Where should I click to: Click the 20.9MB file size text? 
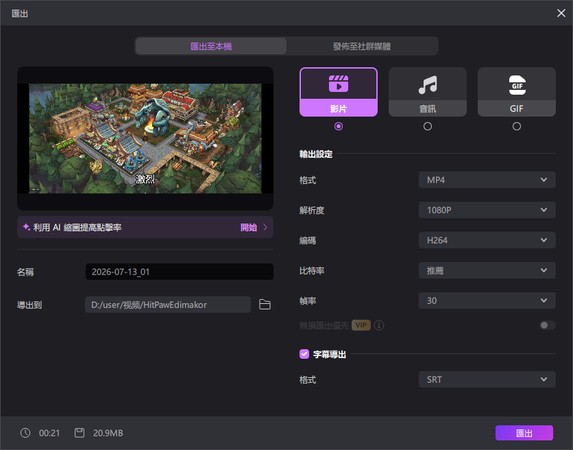[x=108, y=433]
